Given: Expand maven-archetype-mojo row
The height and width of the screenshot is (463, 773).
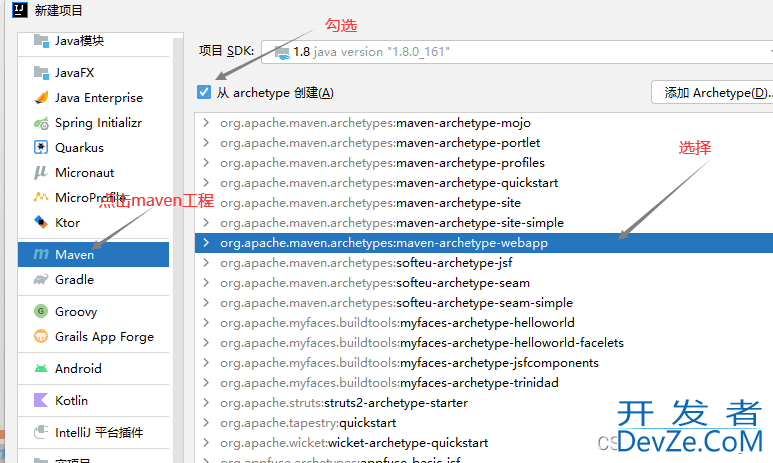Looking at the screenshot, I should [x=206, y=123].
